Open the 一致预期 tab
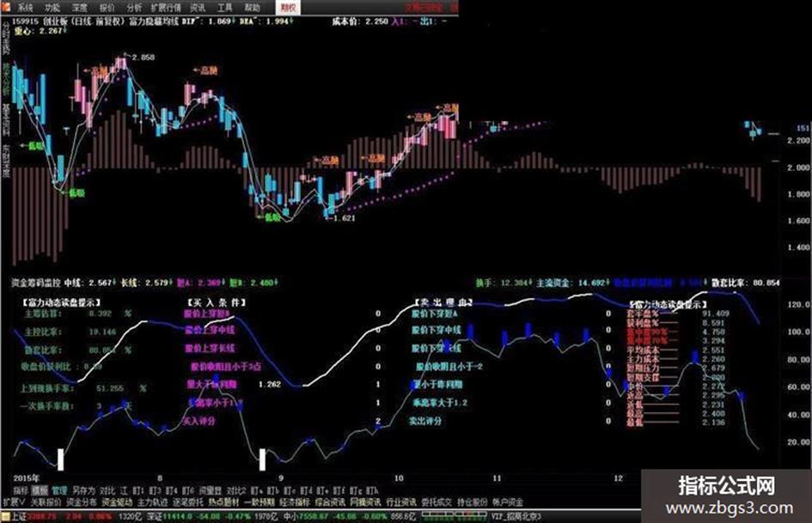The width and height of the screenshot is (812, 523). [259, 502]
